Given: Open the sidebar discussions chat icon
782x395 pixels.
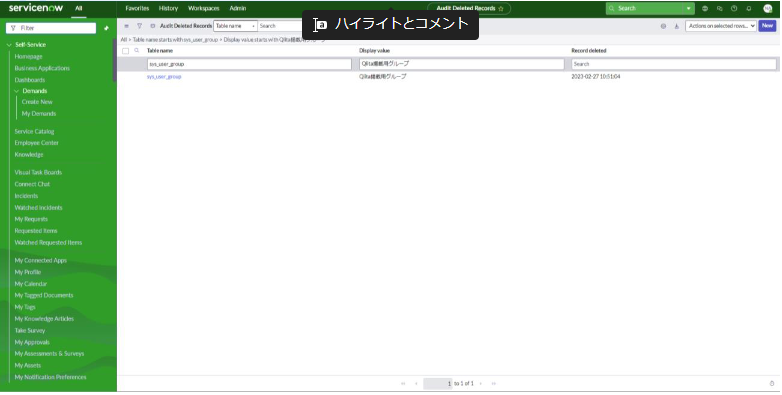Looking at the screenshot, I should pos(719,8).
